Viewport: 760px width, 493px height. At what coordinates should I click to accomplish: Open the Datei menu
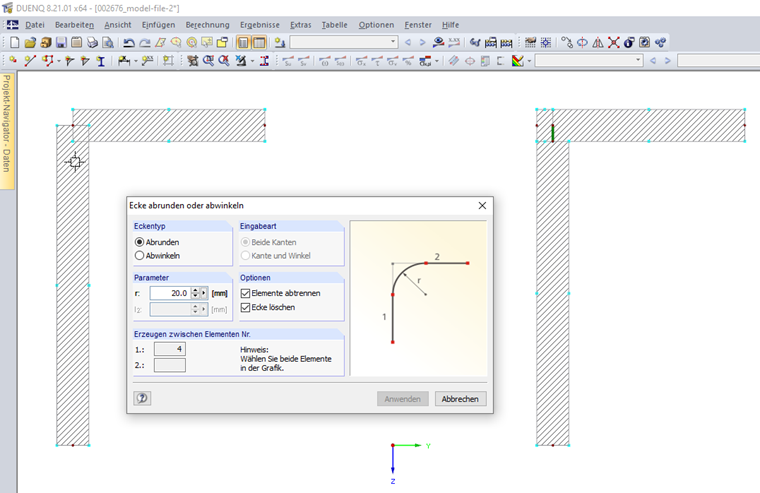(35, 25)
